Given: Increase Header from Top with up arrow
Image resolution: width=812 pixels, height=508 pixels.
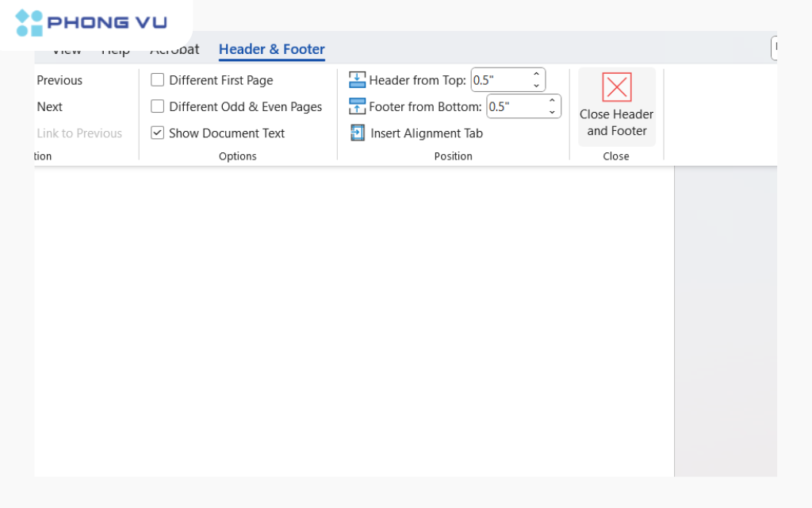Looking at the screenshot, I should point(536,75).
